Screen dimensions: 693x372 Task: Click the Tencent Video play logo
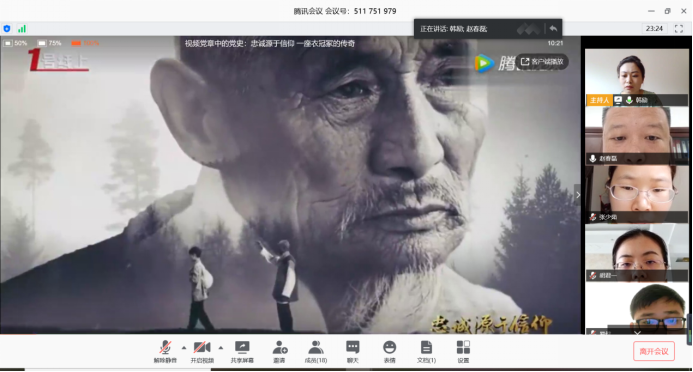click(x=484, y=63)
